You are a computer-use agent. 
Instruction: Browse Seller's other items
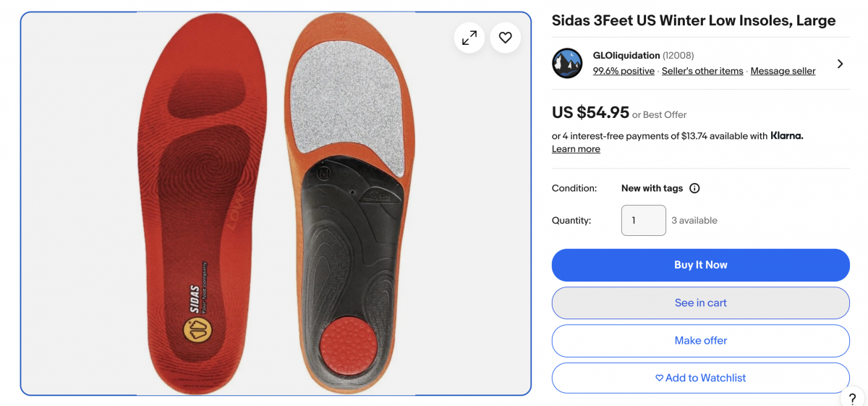point(702,71)
